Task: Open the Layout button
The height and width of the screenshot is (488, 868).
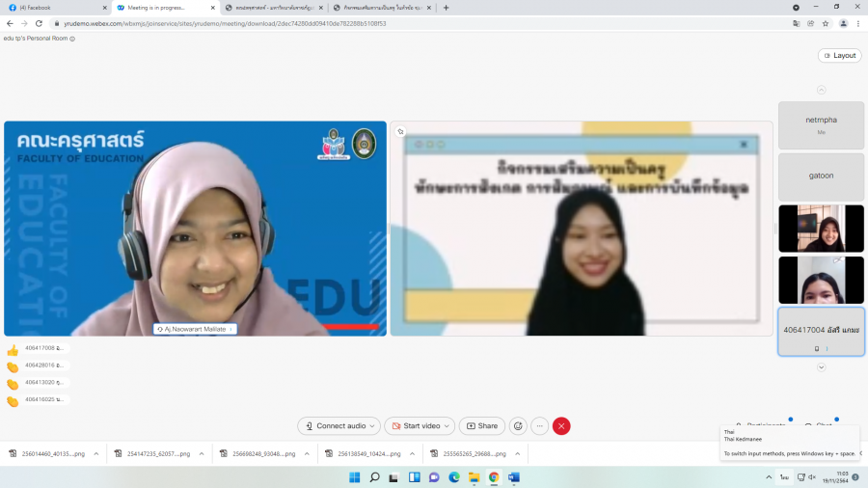Action: [839, 55]
